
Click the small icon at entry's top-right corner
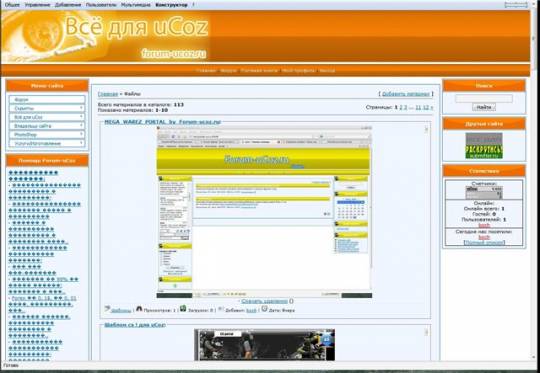pos(426,129)
